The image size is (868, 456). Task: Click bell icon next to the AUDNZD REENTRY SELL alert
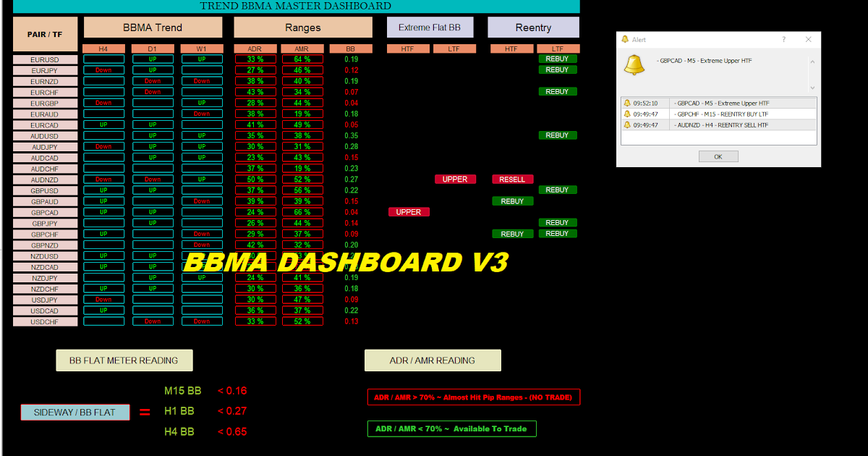tap(627, 124)
